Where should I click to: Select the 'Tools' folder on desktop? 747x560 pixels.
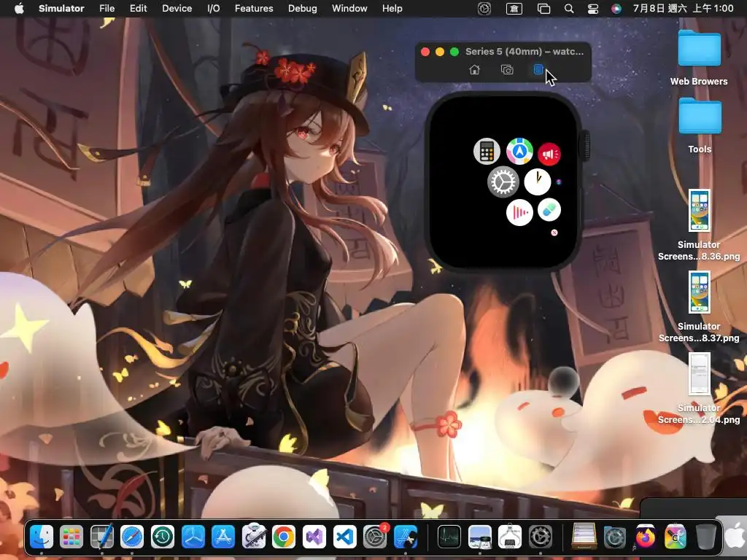pos(700,125)
